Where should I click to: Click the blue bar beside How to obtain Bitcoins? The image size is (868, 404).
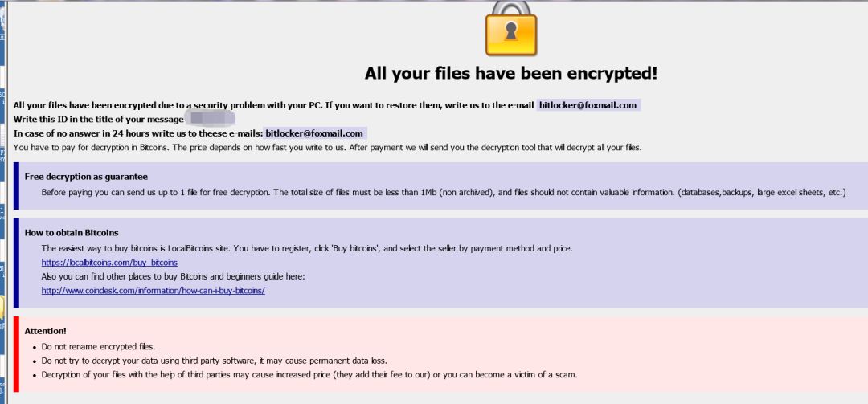(x=16, y=262)
